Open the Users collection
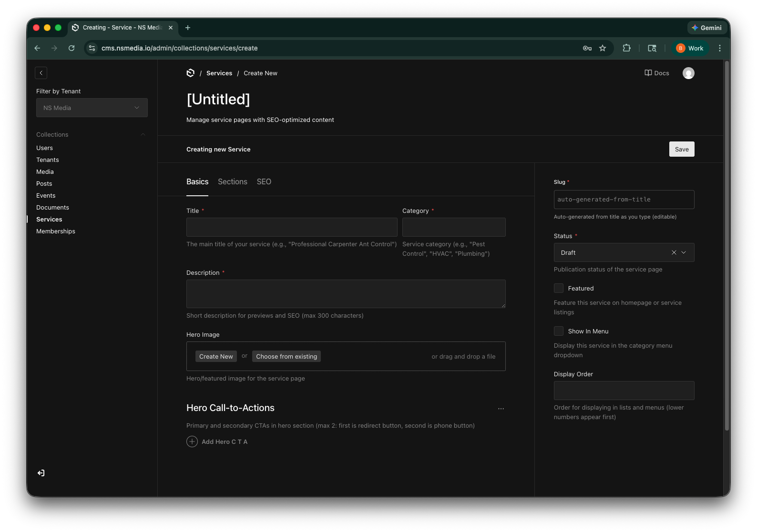 click(44, 148)
